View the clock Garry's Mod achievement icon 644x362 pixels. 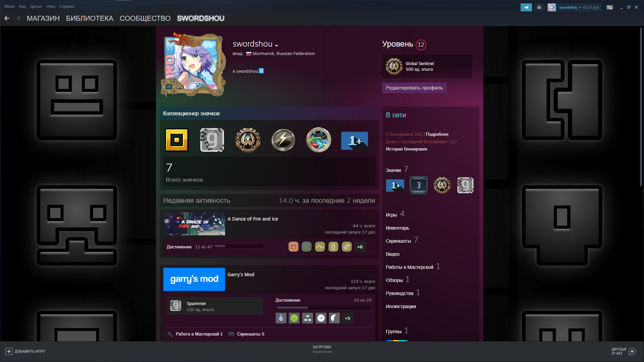coord(321,318)
